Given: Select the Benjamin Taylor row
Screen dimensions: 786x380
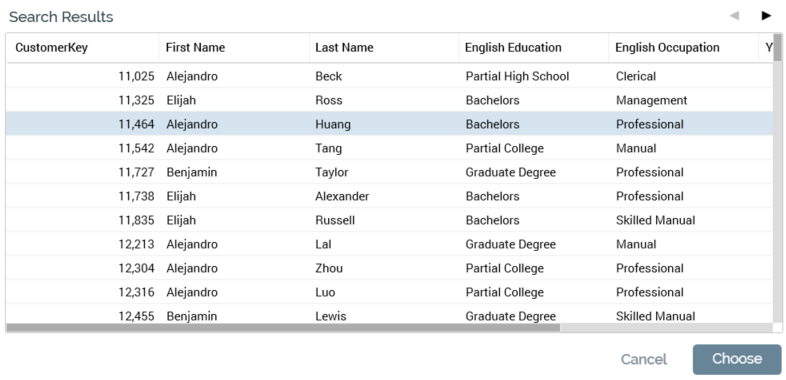Looking at the screenshot, I should (x=389, y=172).
